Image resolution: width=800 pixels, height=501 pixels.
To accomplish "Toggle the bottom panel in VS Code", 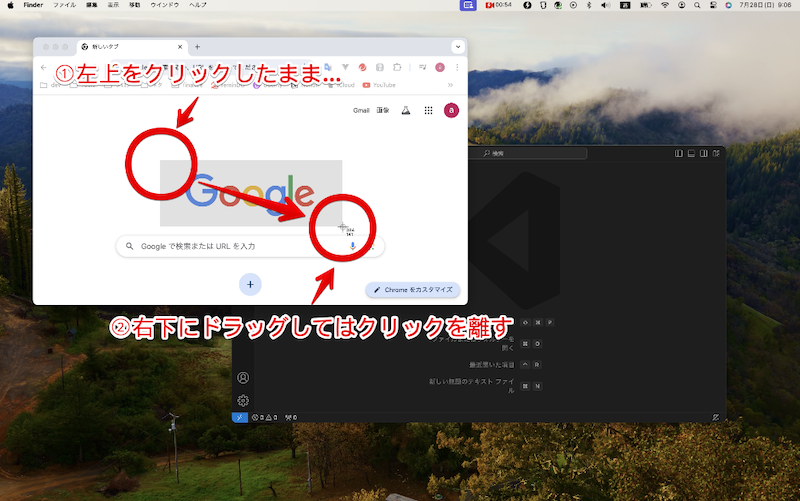I will (x=691, y=153).
